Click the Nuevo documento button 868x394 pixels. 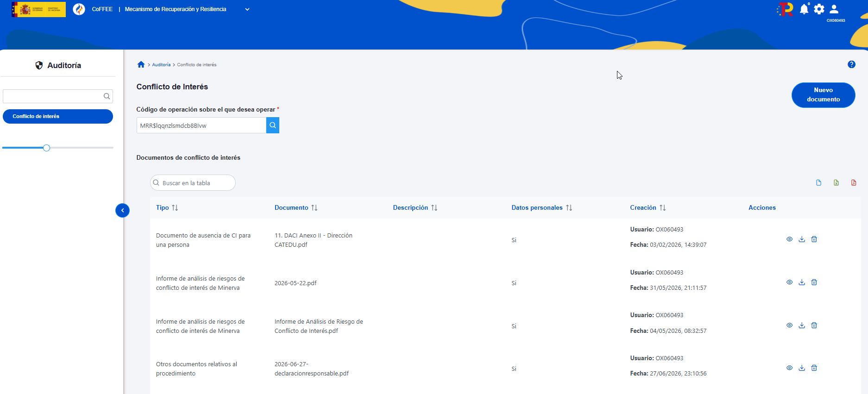pos(824,95)
